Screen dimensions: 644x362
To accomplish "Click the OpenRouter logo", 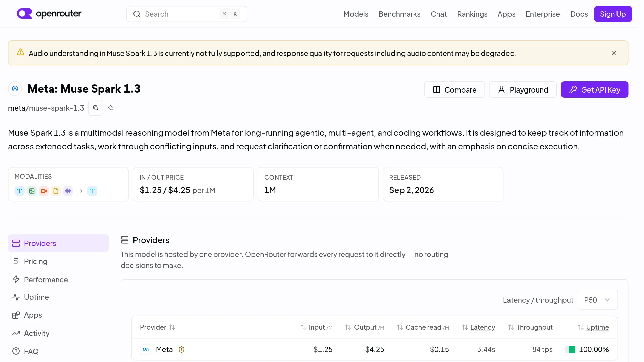I will (49, 14).
